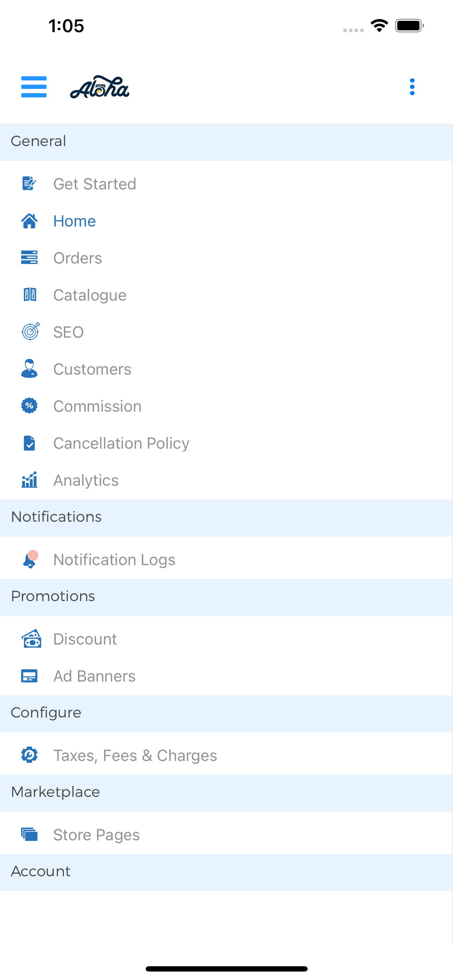This screenshot has width=453, height=980.
Task: Tap the Promotions section header
Action: [226, 597]
